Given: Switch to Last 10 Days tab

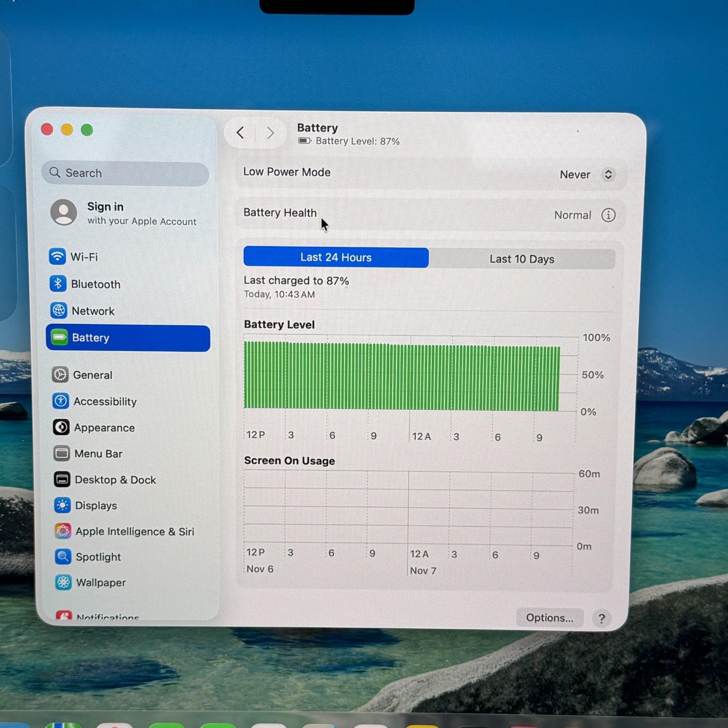Looking at the screenshot, I should click(522, 259).
